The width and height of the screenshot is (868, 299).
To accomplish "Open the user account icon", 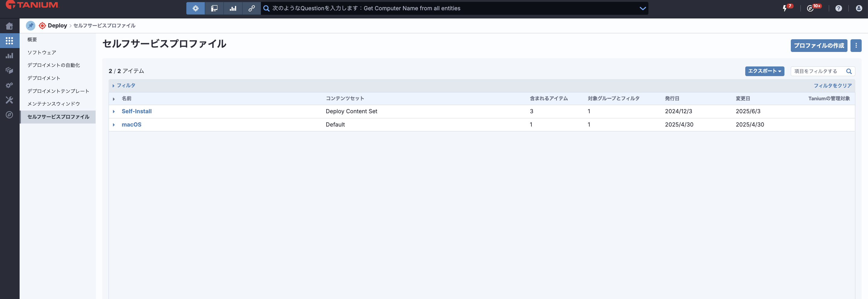I will 859,8.
